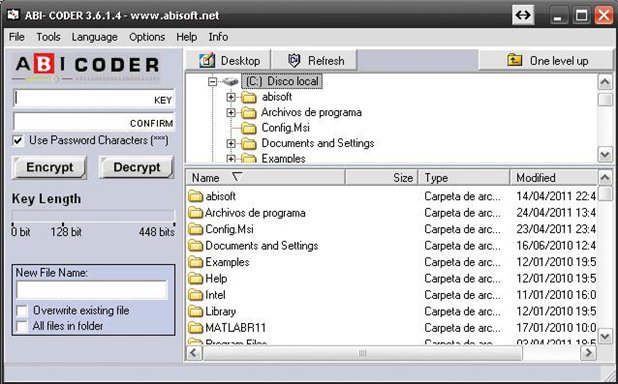The image size is (618, 384).
Task: Click the KEY password input field
Action: pos(94,99)
